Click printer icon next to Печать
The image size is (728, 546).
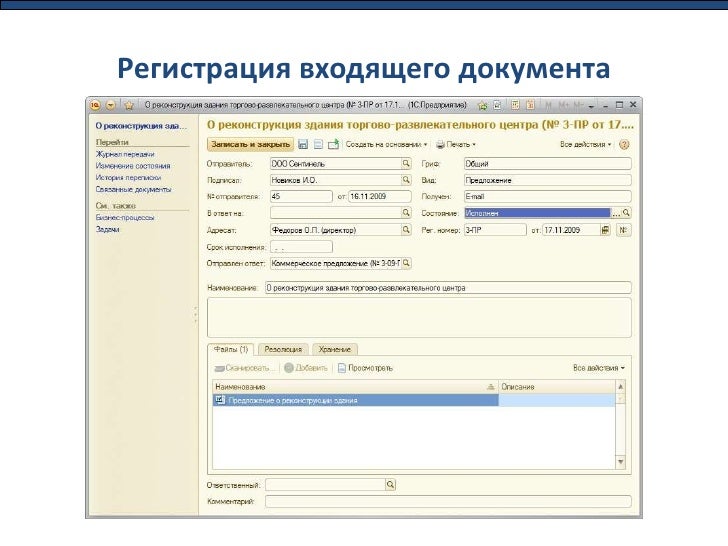tap(440, 144)
